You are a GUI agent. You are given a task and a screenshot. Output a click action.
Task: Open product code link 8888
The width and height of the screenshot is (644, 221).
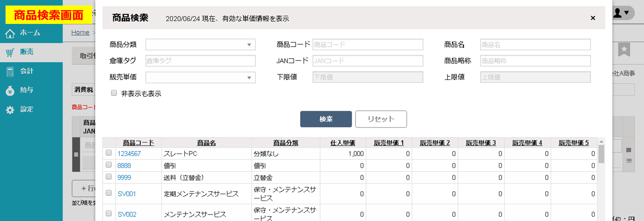click(124, 166)
